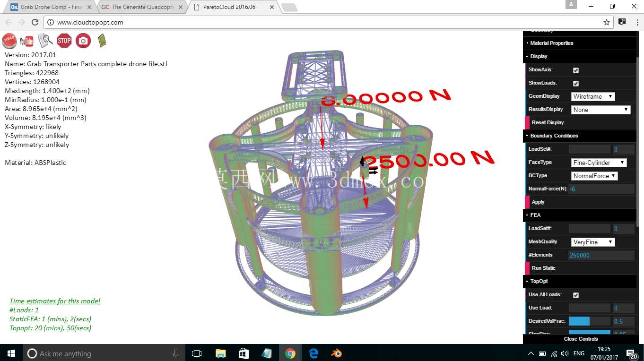Click the Run Static button

click(x=581, y=268)
